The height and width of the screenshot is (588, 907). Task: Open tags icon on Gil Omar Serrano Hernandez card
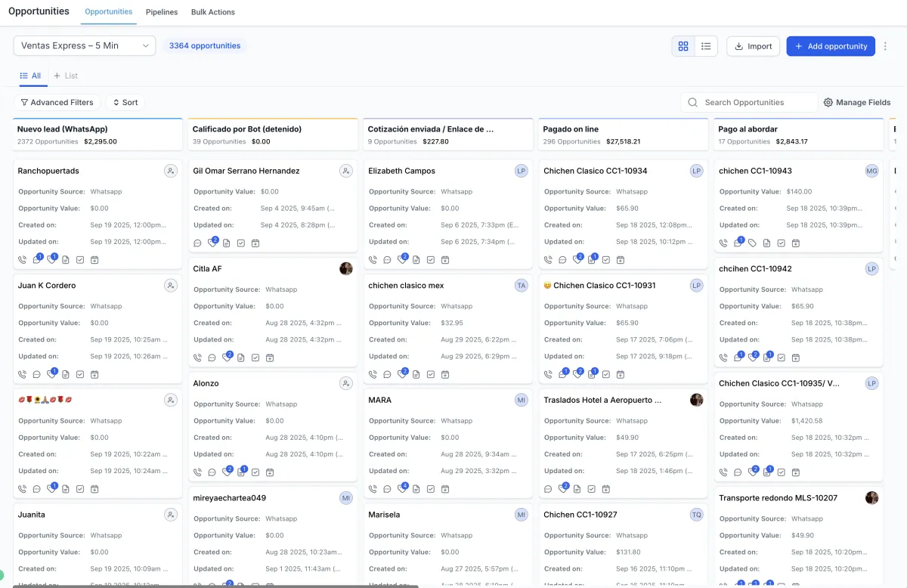click(x=212, y=243)
